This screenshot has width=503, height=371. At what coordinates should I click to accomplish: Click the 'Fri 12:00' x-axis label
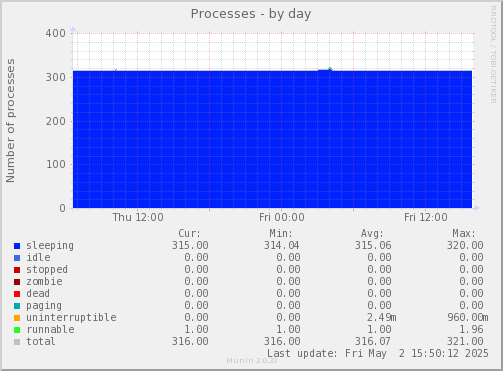click(426, 217)
